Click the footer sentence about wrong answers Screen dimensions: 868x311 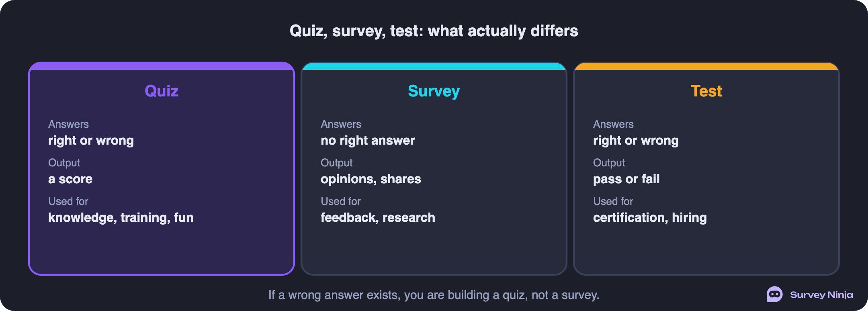click(434, 295)
